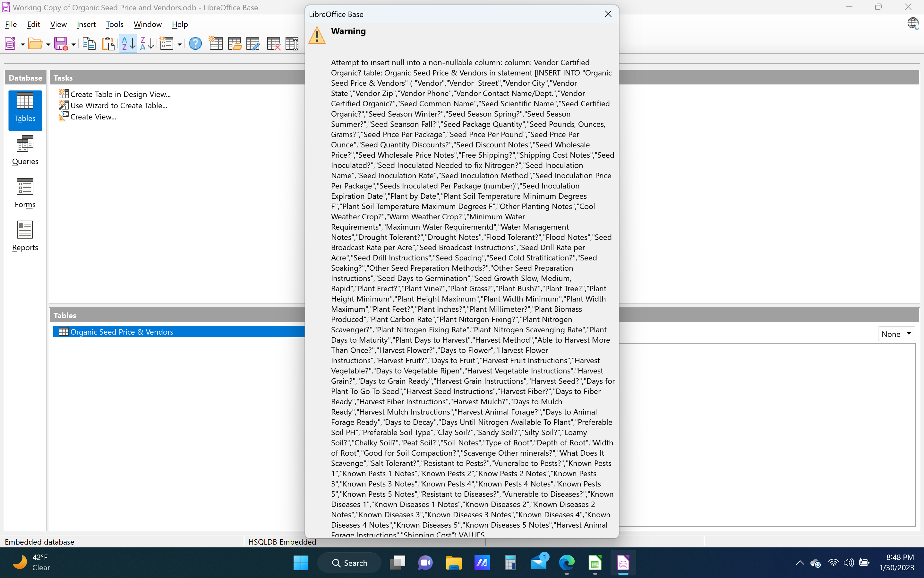
Task: Open weather widget showing 42°F Clear
Action: tap(32, 563)
